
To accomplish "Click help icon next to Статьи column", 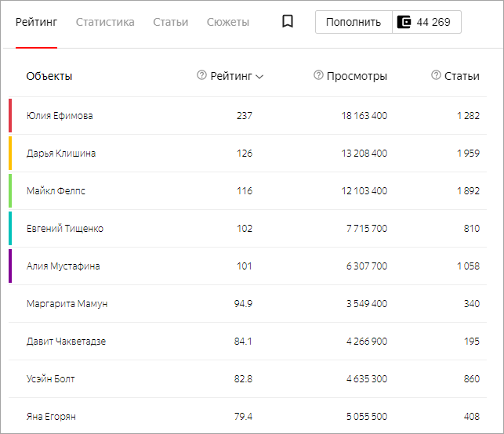I will (436, 75).
